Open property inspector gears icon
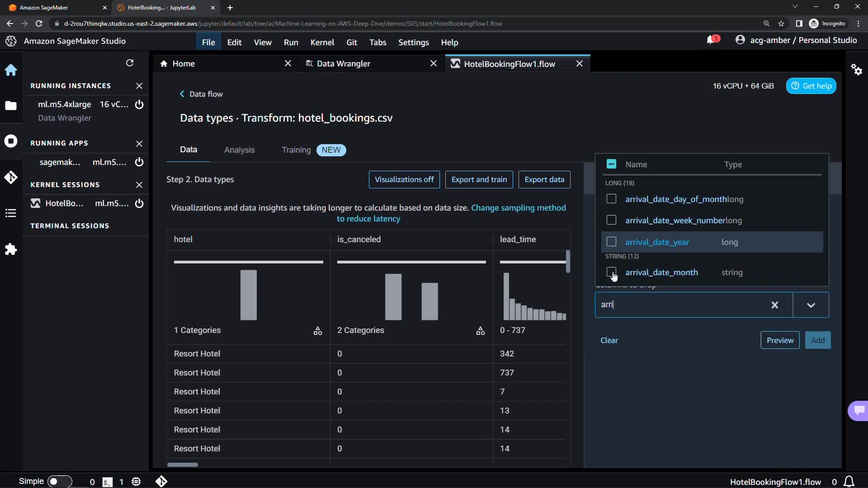This screenshot has height=488, width=868. coord(856,70)
